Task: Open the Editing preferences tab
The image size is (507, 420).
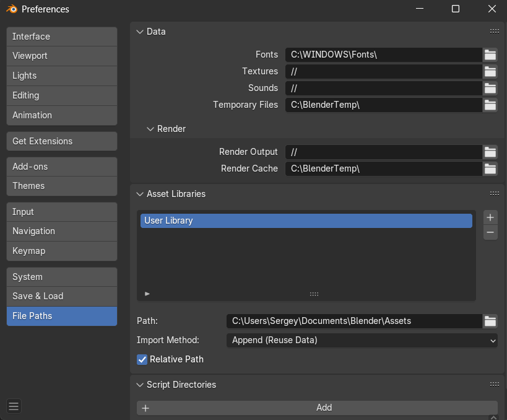Action: (62, 95)
